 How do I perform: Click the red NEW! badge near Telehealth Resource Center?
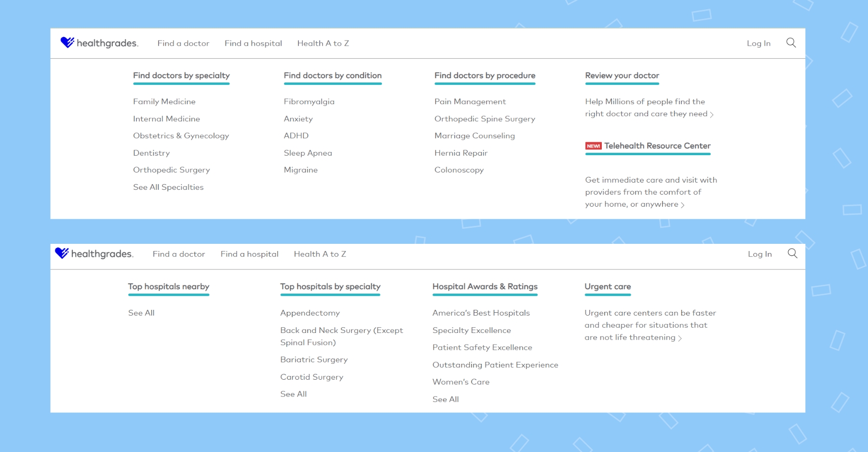[593, 146]
